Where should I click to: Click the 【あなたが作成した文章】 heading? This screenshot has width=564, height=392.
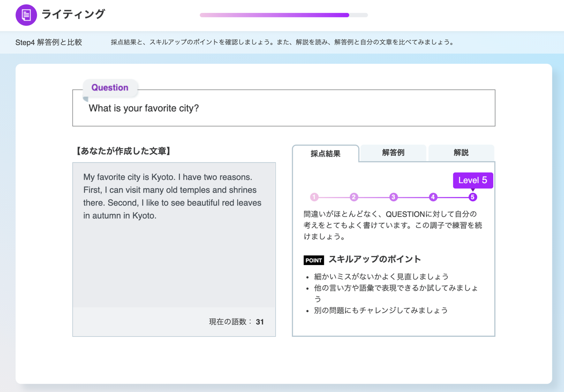pyautogui.click(x=123, y=151)
